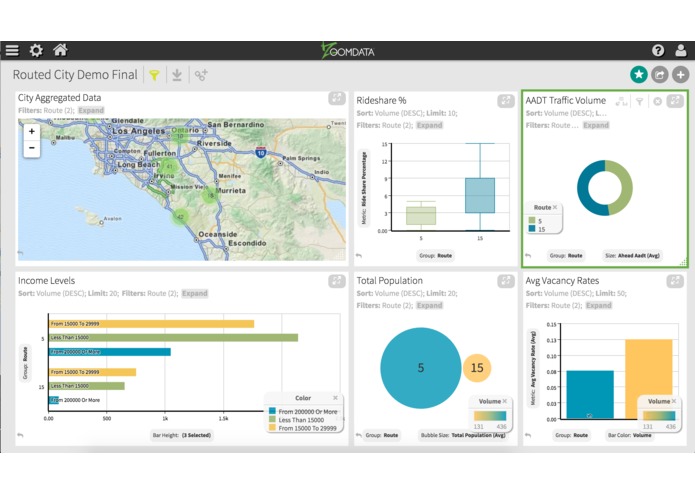Expand filters in Rideshare % widget
This screenshot has width=695, height=494.
(429, 125)
